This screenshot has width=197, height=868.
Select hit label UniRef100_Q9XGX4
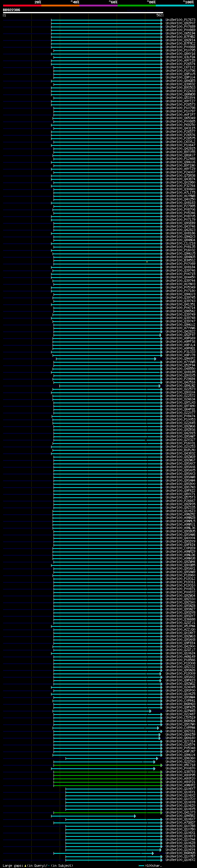pos(180,393)
